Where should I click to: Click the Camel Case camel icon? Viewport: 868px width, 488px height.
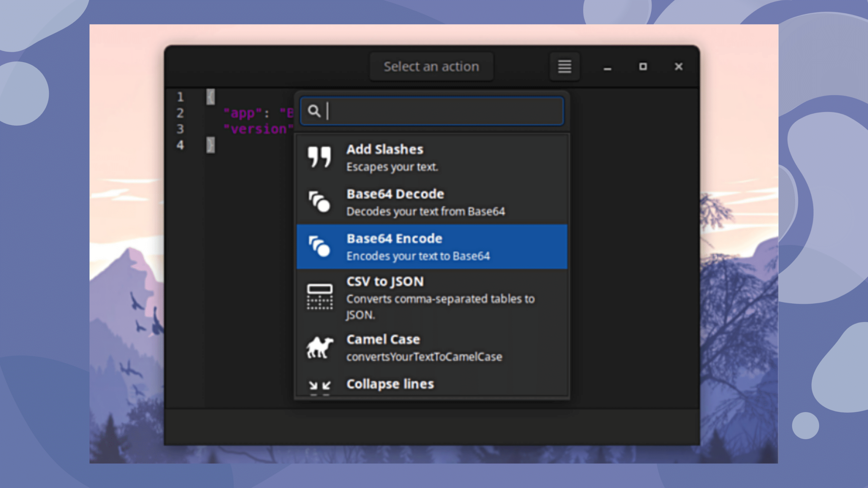coord(319,347)
